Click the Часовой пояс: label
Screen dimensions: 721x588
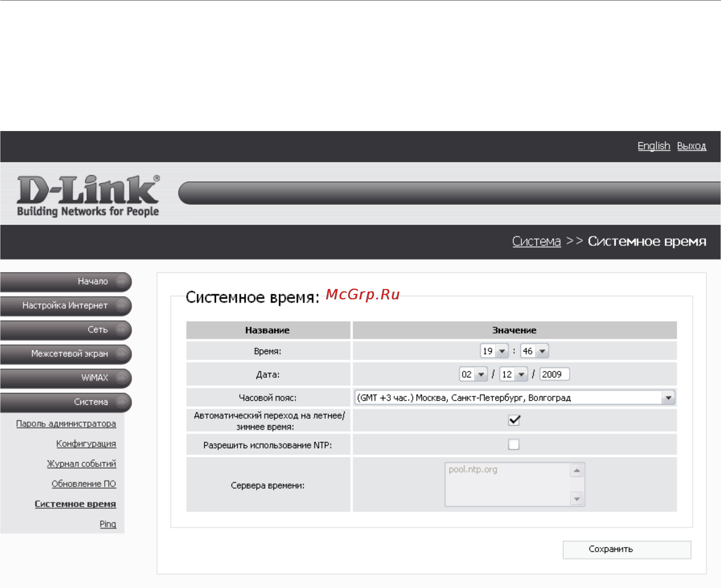point(267,398)
